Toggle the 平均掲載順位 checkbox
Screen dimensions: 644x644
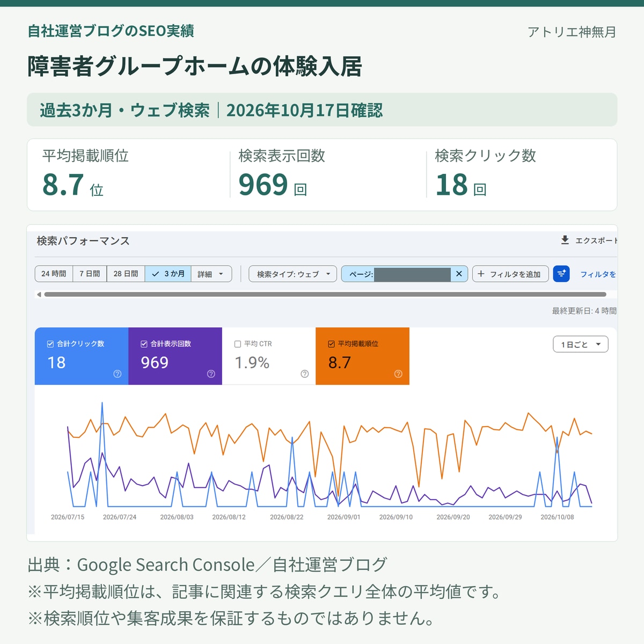(x=331, y=344)
